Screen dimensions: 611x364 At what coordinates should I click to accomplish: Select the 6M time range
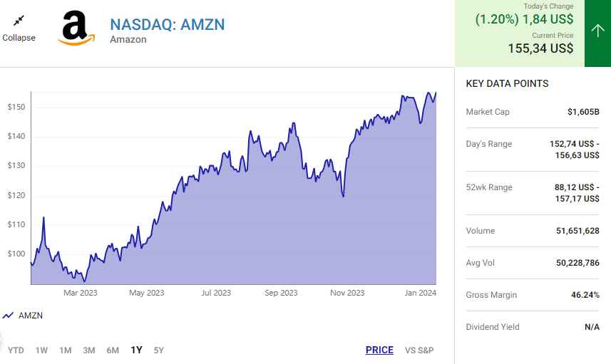click(113, 350)
